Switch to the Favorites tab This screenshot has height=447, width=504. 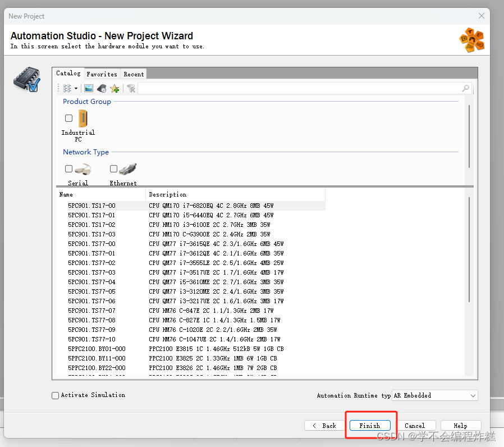pyautogui.click(x=102, y=74)
